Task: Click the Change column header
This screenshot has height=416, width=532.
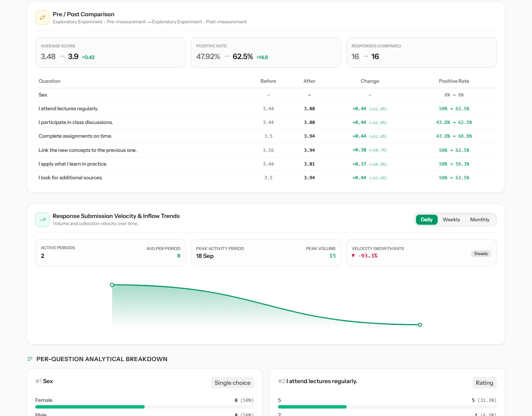Action: 370,81
